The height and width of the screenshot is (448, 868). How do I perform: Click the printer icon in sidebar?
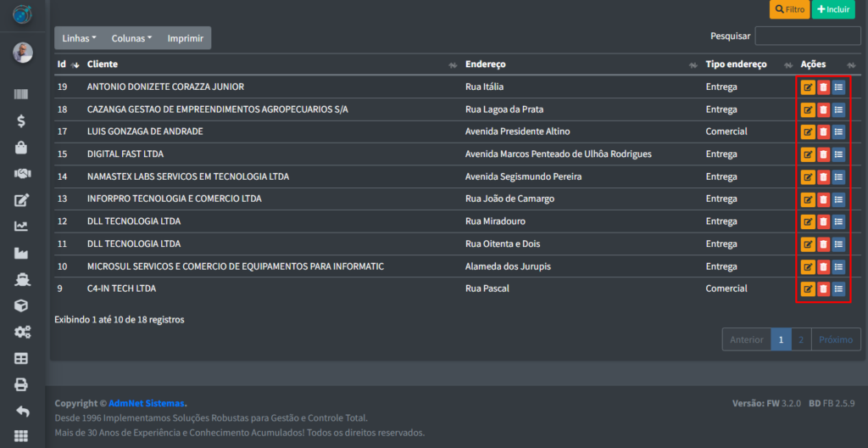click(22, 384)
